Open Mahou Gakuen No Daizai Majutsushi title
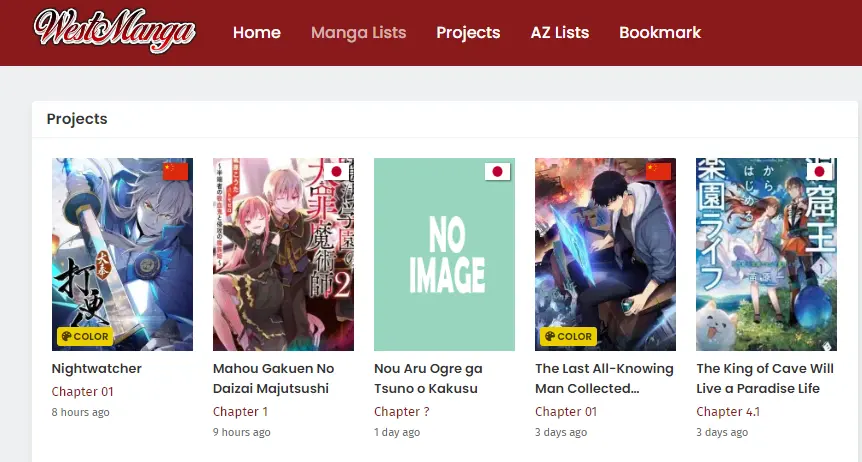The width and height of the screenshot is (862, 462). coord(273,378)
